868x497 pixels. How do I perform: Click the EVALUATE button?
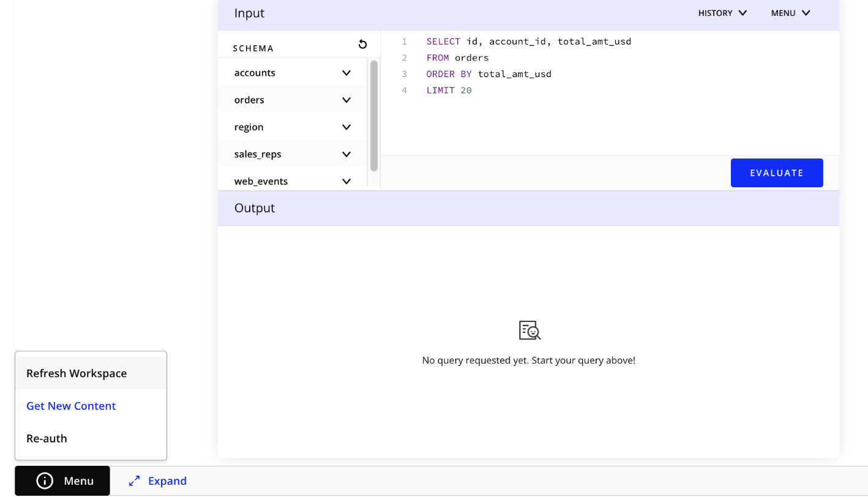click(x=776, y=173)
